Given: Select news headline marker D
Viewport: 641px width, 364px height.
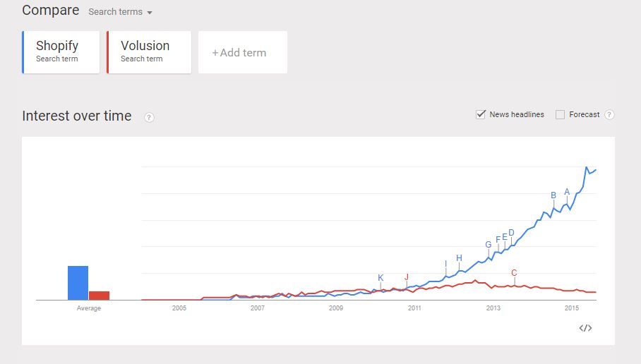Looking at the screenshot, I should coord(511,233).
